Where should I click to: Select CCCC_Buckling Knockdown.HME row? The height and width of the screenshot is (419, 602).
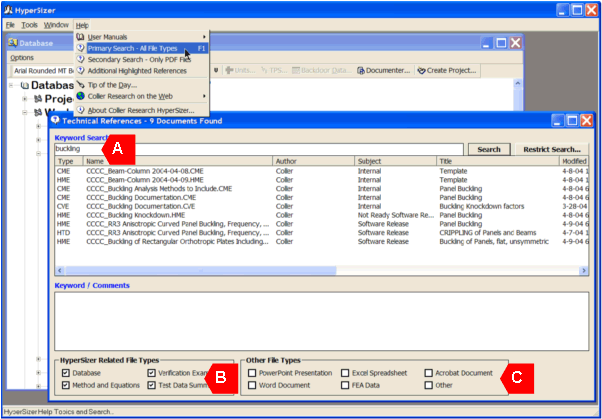(322, 215)
